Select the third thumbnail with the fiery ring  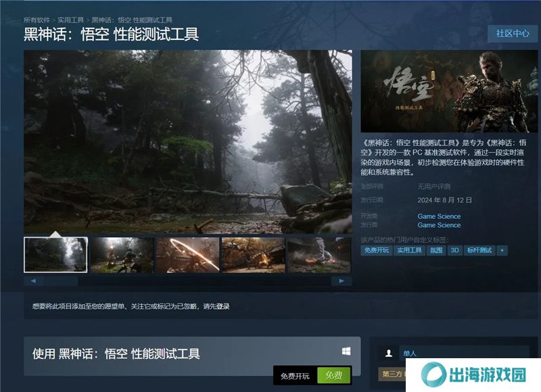pyautogui.click(x=188, y=255)
